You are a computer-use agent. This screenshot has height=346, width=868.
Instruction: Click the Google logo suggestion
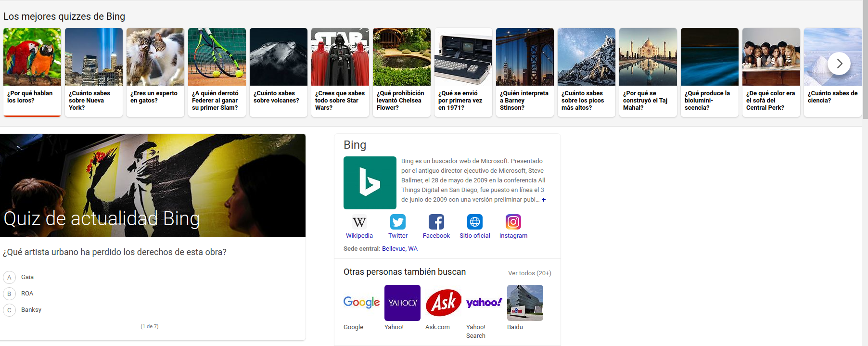point(361,303)
